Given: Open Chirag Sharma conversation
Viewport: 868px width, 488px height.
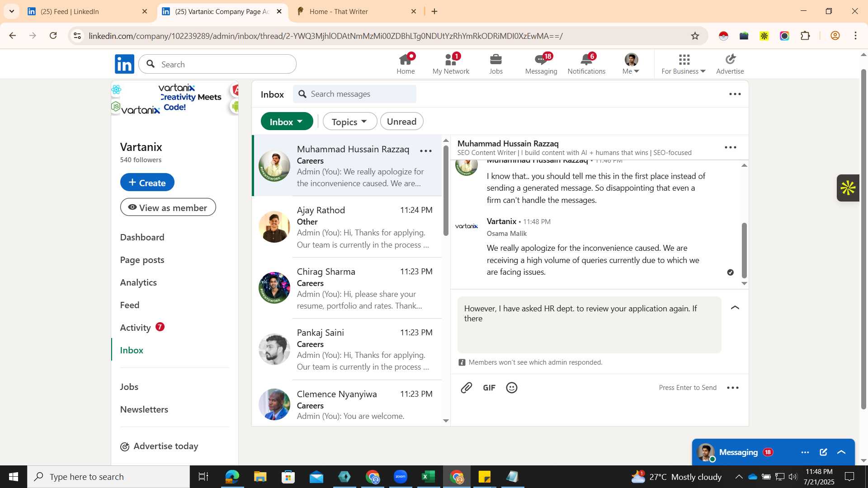Looking at the screenshot, I should tap(347, 288).
